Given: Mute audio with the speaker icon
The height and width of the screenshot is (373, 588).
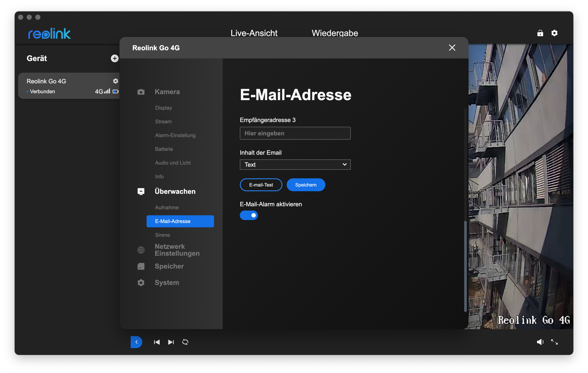Looking at the screenshot, I should pyautogui.click(x=540, y=342).
